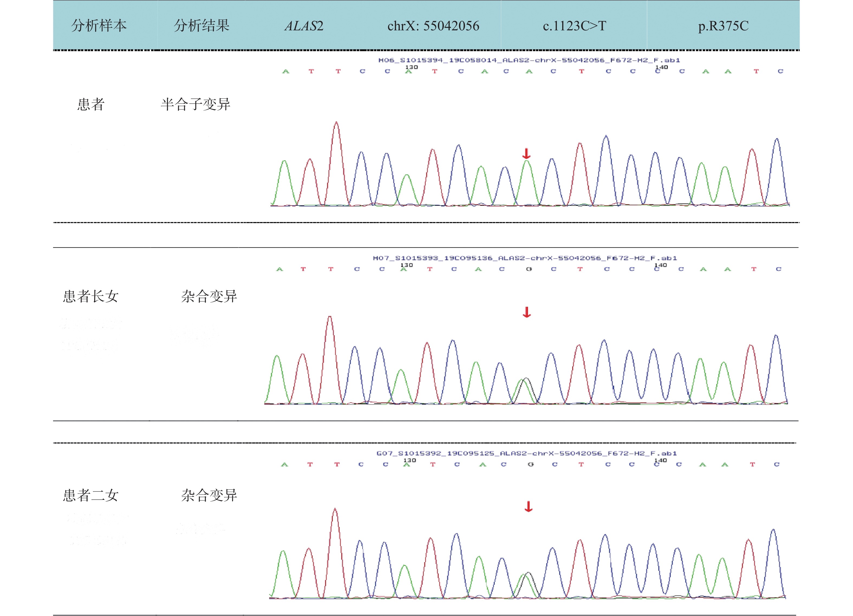Click the G07_S1015392 trace filename

(526, 453)
